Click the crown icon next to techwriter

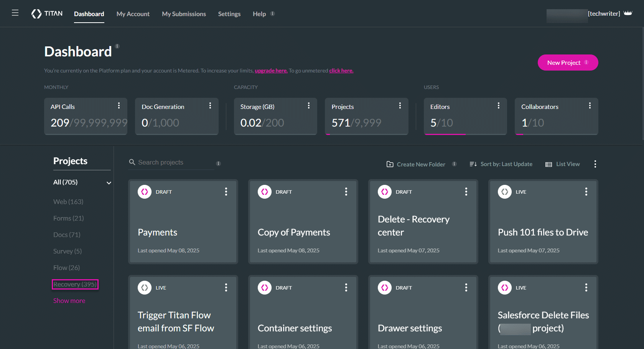click(x=628, y=13)
